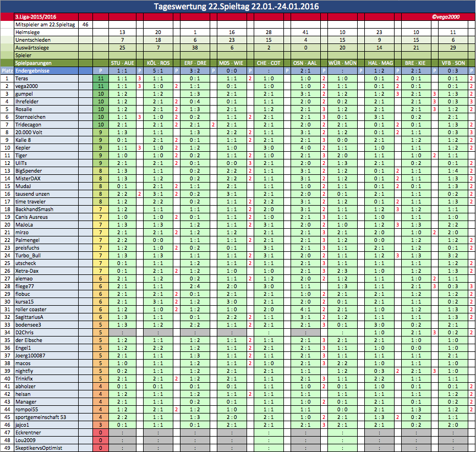Select player name nightfly
The height and width of the screenshot is (452, 476).
[24, 371]
